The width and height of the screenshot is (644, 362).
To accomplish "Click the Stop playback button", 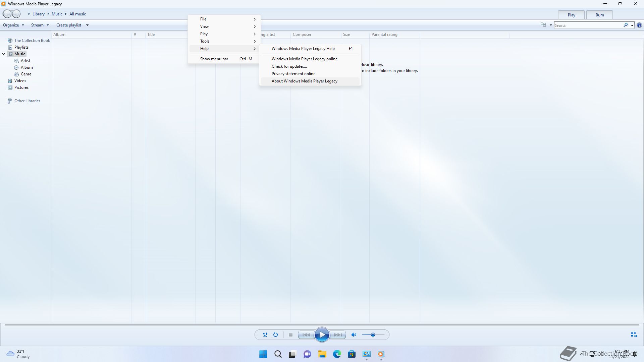I will click(x=290, y=335).
